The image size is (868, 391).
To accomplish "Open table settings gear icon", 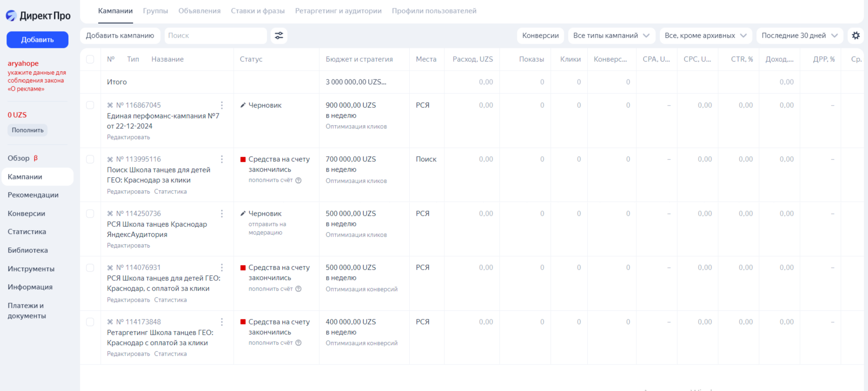I will click(855, 36).
